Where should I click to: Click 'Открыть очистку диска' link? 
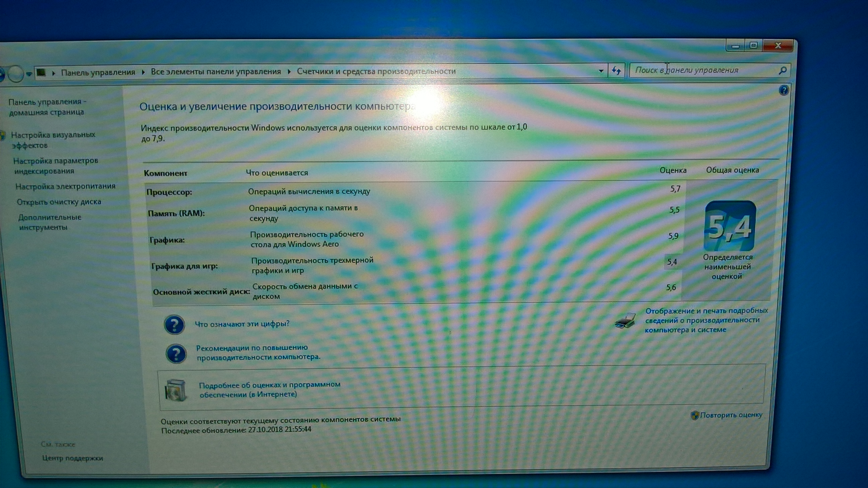click(59, 202)
